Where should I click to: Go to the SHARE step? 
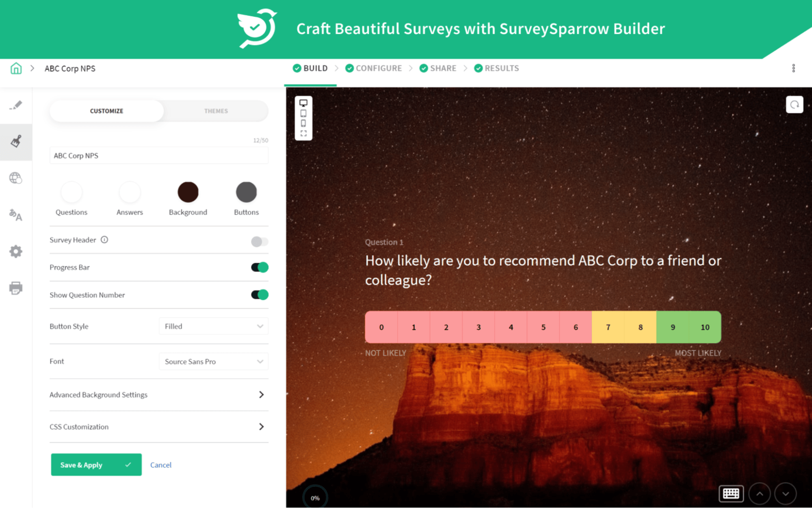click(x=442, y=68)
